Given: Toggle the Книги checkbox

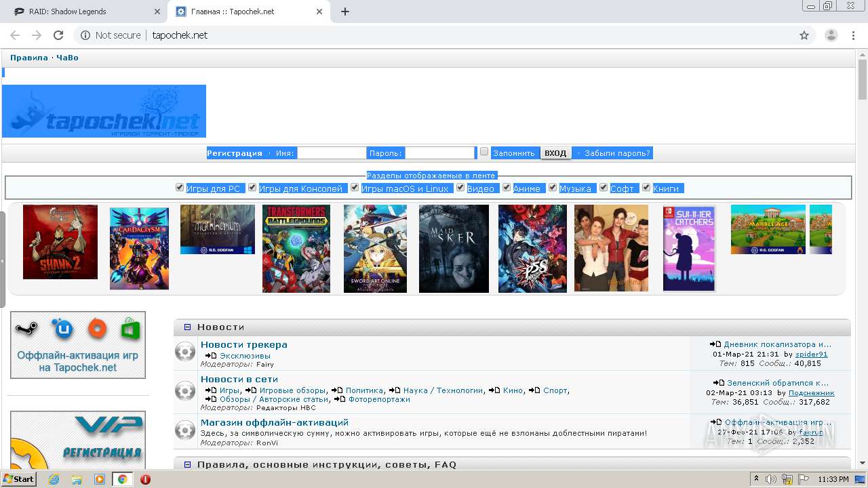Looking at the screenshot, I should [646, 188].
